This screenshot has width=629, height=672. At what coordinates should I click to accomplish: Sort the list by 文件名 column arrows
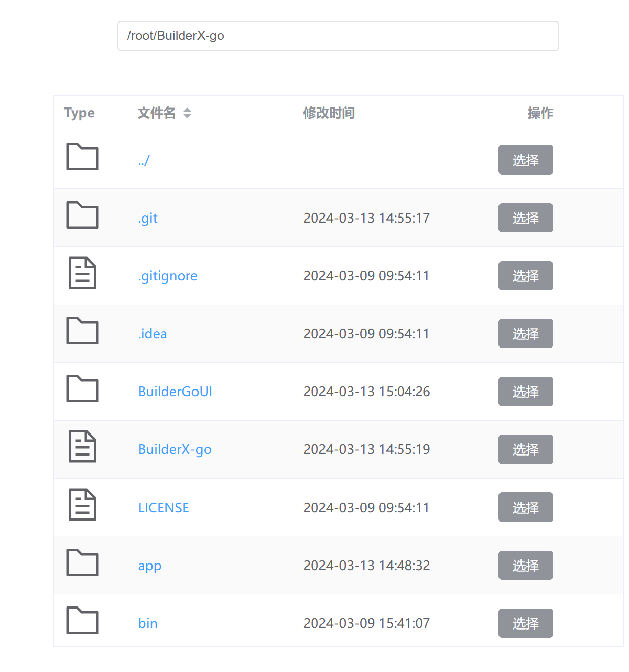(x=187, y=113)
